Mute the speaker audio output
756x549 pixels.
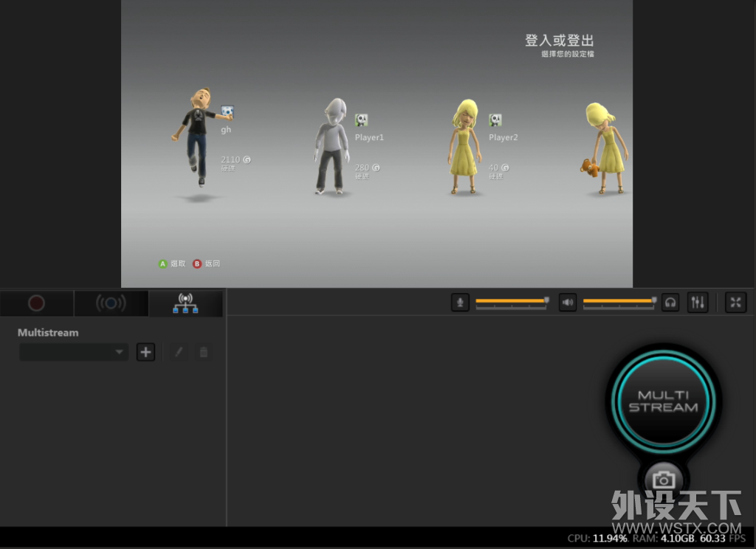point(568,303)
